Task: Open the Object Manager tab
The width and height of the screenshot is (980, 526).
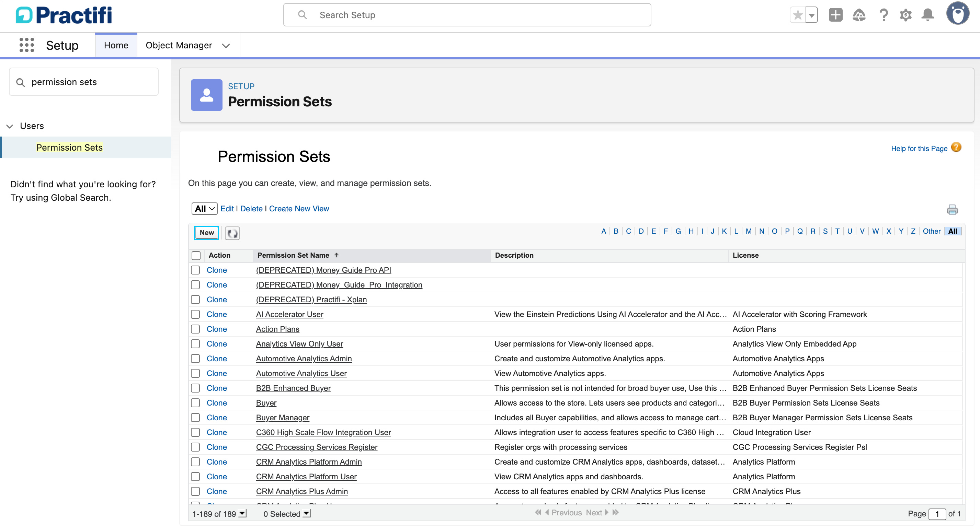Action: pos(179,45)
